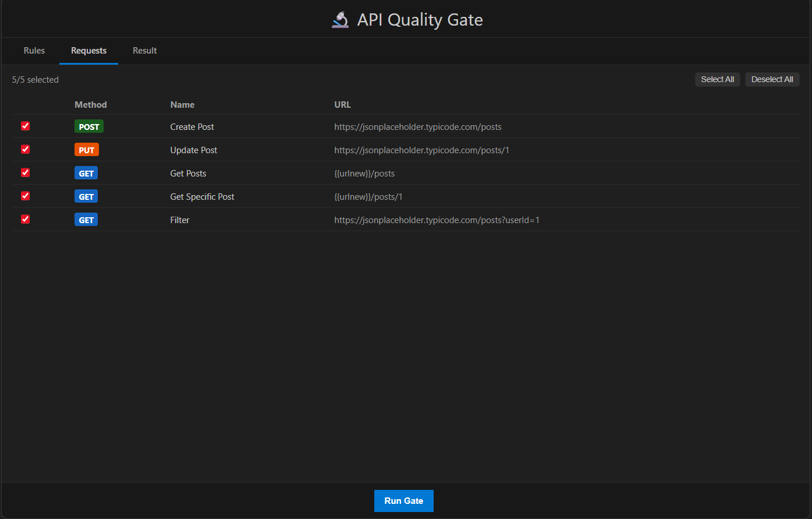Click the POST method badge
The image size is (812, 519).
point(89,126)
